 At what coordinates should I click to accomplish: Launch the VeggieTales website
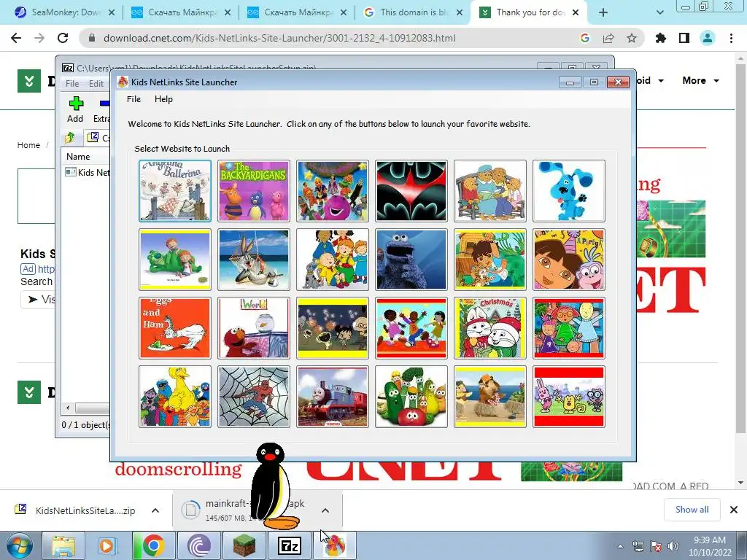[x=411, y=397]
